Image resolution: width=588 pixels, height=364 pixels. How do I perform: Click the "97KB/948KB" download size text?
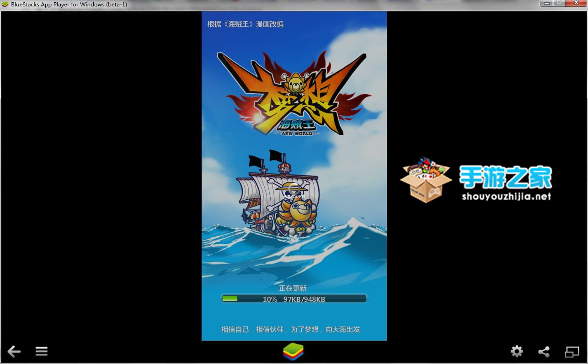pos(304,299)
